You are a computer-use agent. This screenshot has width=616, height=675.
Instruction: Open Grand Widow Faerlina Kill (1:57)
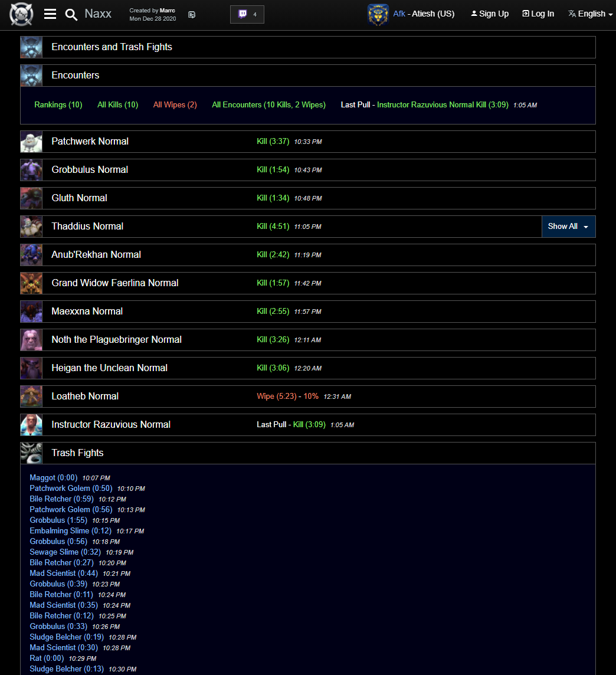[273, 283]
